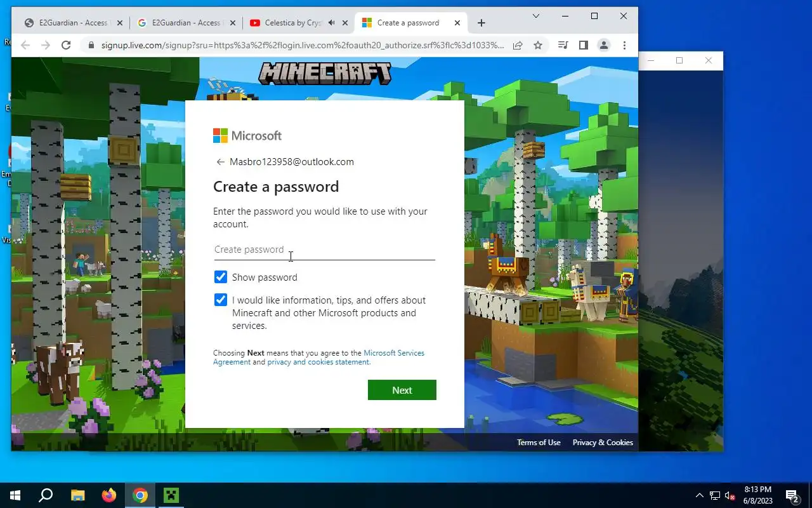The height and width of the screenshot is (508, 812).
Task: Open Windows taskbar search
Action: [46, 495]
